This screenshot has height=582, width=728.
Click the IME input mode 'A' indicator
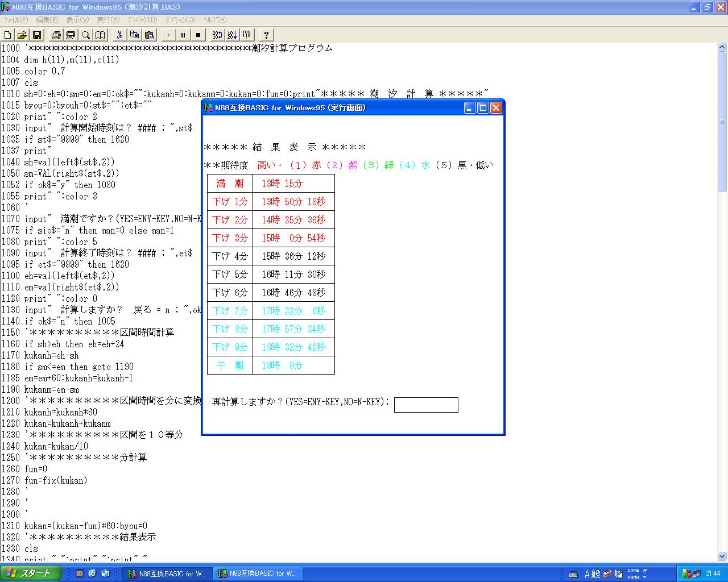[x=588, y=574]
